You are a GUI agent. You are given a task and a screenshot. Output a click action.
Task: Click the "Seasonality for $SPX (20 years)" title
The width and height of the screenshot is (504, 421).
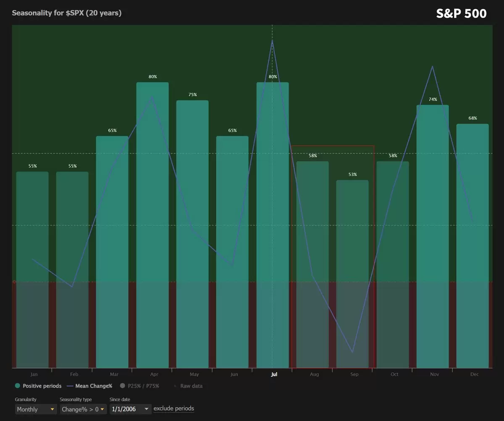click(x=67, y=13)
